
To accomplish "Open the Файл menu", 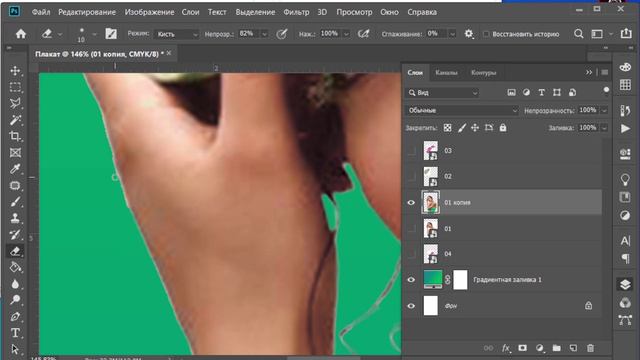I will tap(41, 12).
